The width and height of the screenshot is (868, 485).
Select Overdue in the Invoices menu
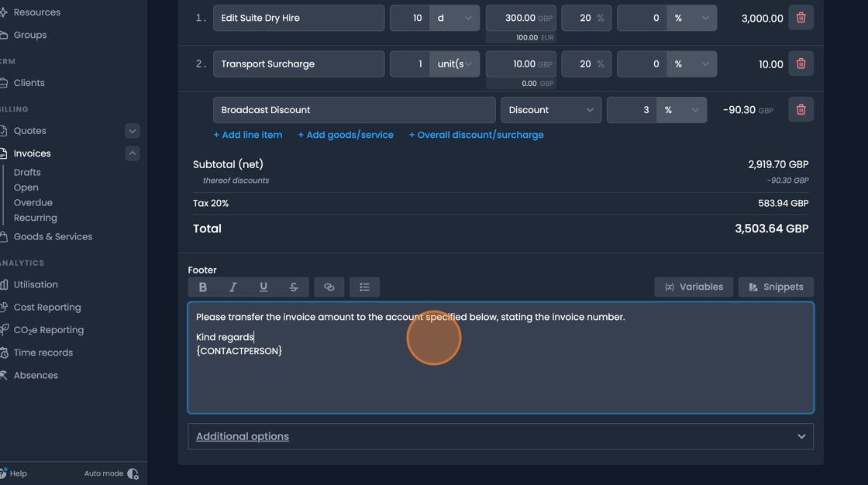pos(33,202)
